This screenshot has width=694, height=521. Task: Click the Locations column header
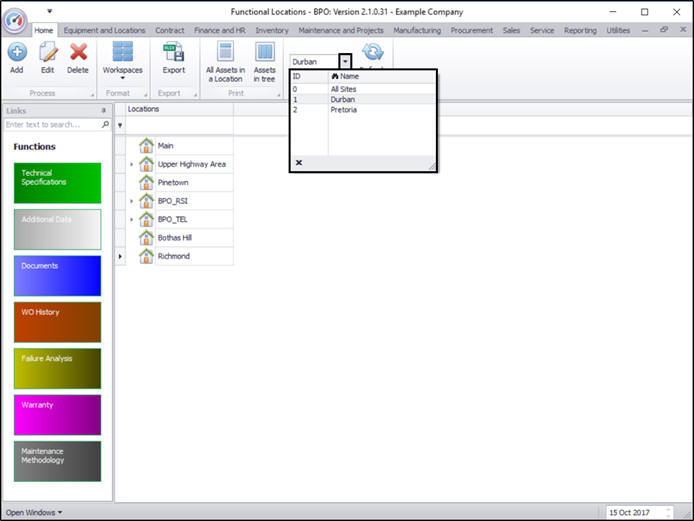point(179,109)
